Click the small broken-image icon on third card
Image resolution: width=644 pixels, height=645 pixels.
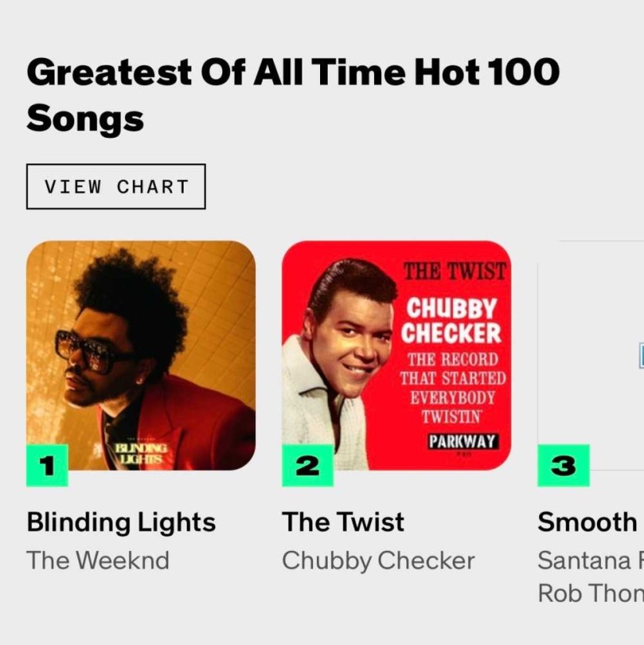(x=641, y=355)
